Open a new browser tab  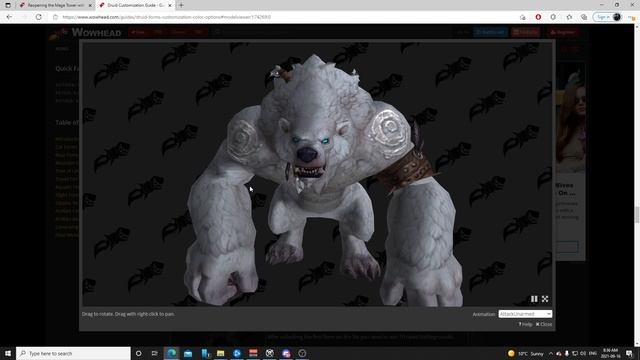[181, 5]
